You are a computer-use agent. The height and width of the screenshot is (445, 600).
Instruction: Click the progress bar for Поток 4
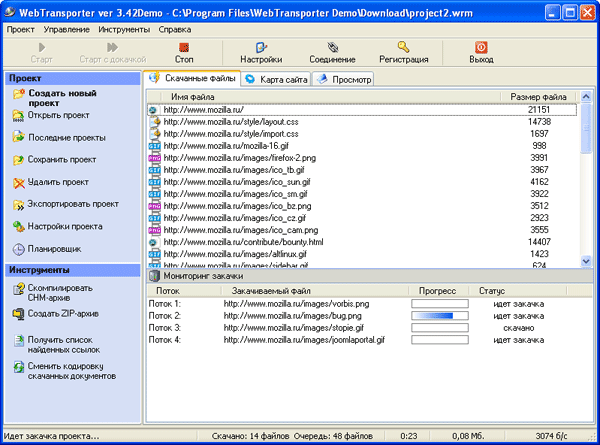point(440,340)
